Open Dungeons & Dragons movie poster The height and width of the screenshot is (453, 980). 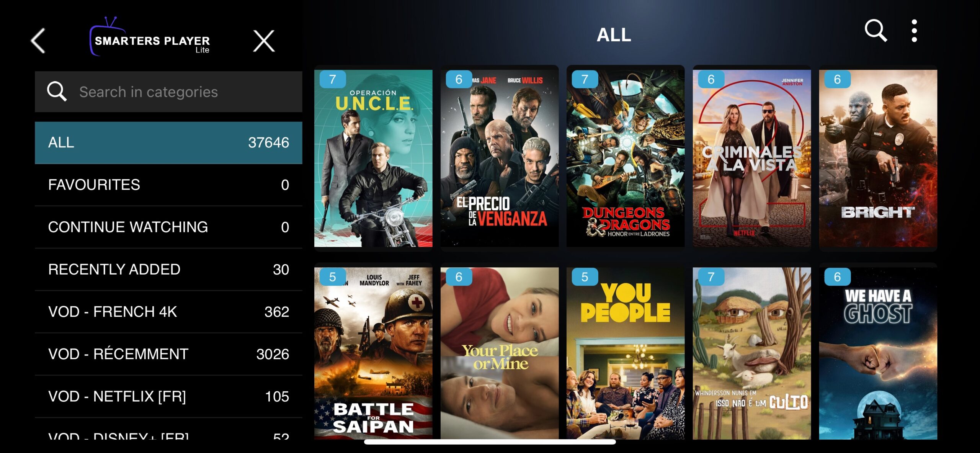click(626, 158)
